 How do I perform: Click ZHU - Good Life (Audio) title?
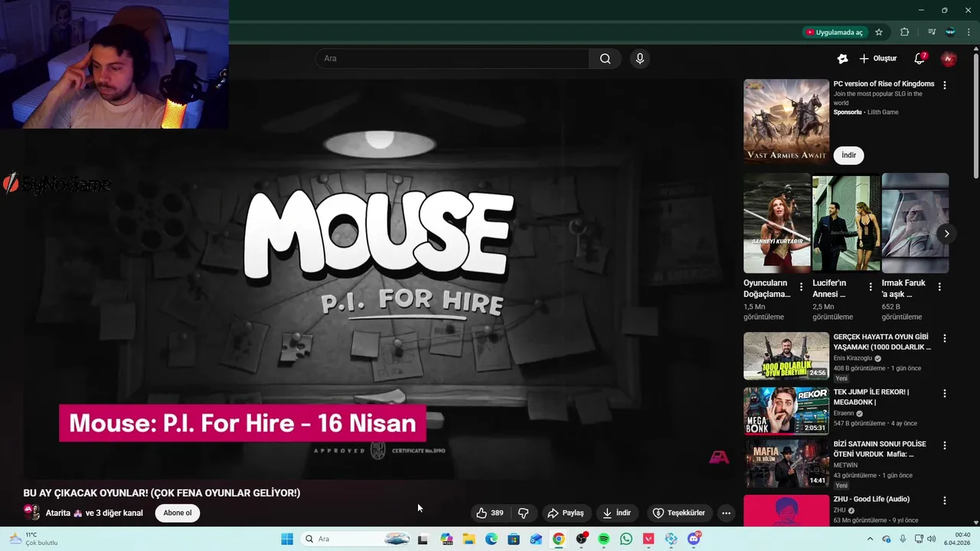pyautogui.click(x=871, y=499)
